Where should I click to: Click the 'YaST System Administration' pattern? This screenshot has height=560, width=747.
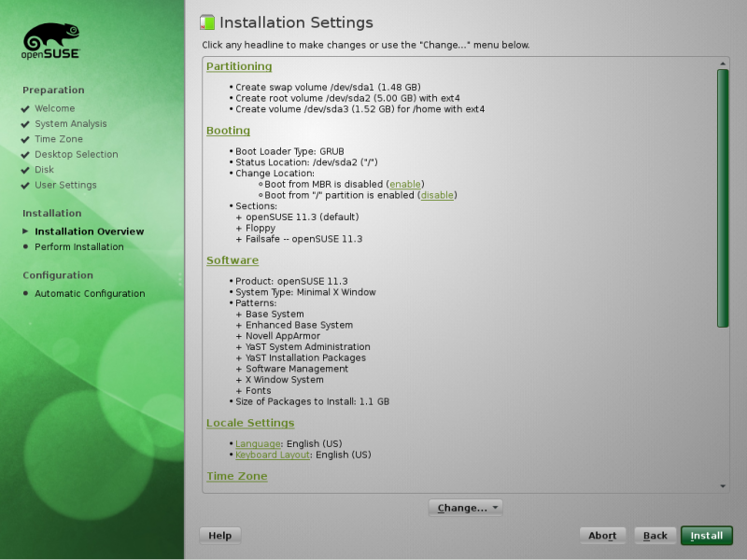[308, 347]
